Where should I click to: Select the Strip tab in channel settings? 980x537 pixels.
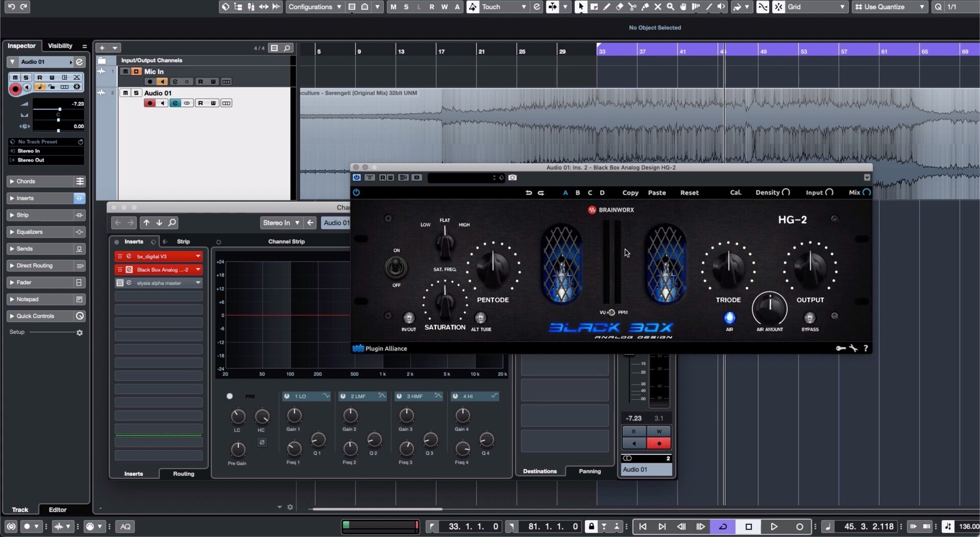click(x=183, y=241)
